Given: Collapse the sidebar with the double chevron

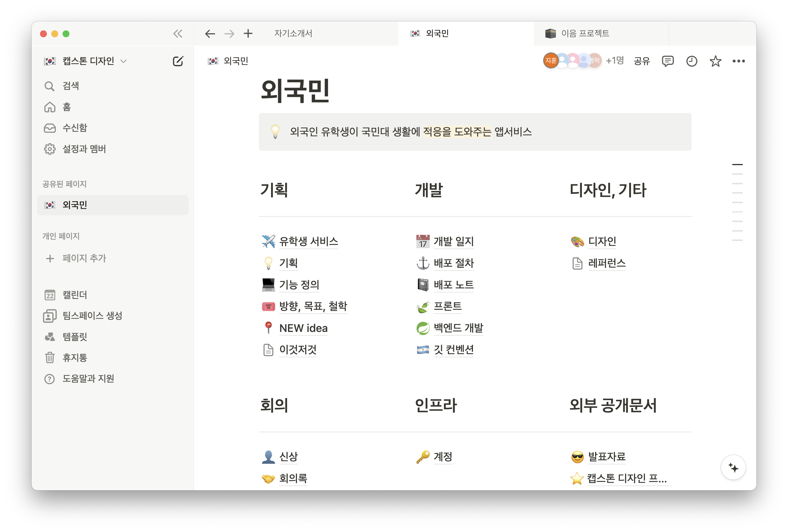Looking at the screenshot, I should click(178, 34).
